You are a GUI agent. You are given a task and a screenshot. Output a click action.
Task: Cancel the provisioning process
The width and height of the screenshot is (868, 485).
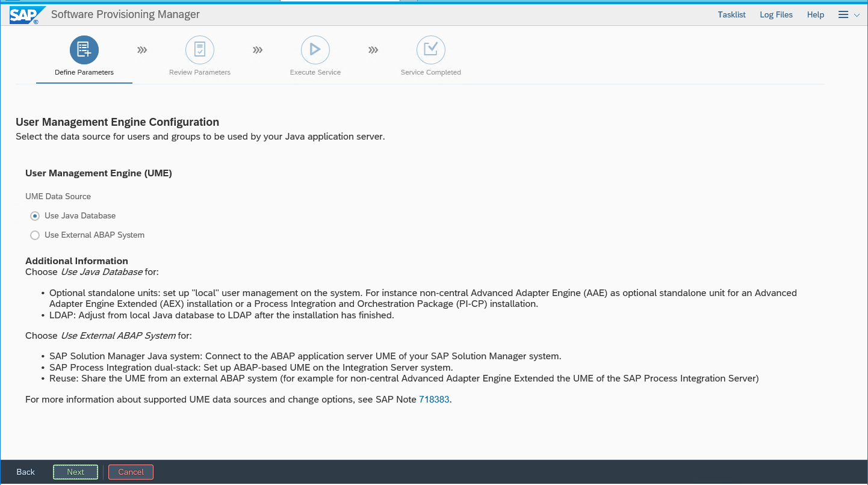click(x=131, y=472)
